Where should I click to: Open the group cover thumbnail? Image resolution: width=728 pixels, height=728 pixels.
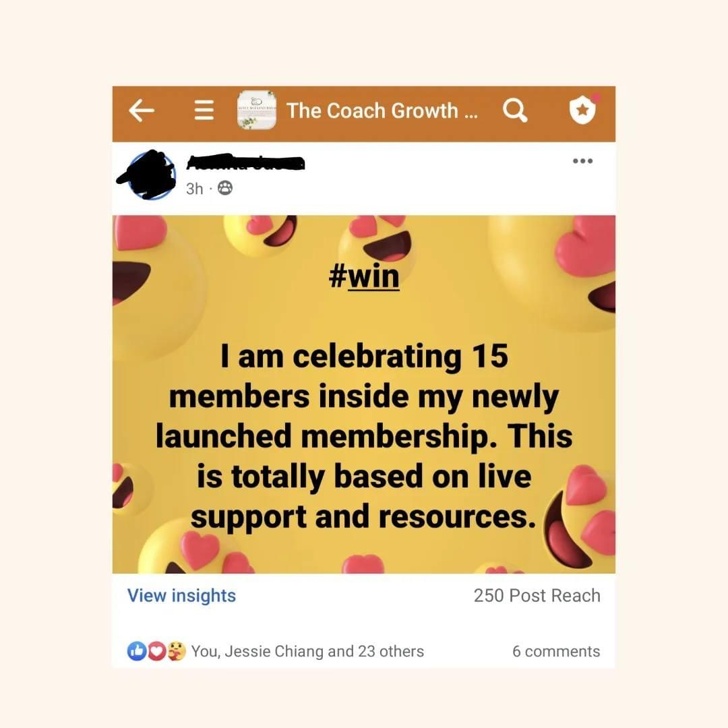pos(256,110)
